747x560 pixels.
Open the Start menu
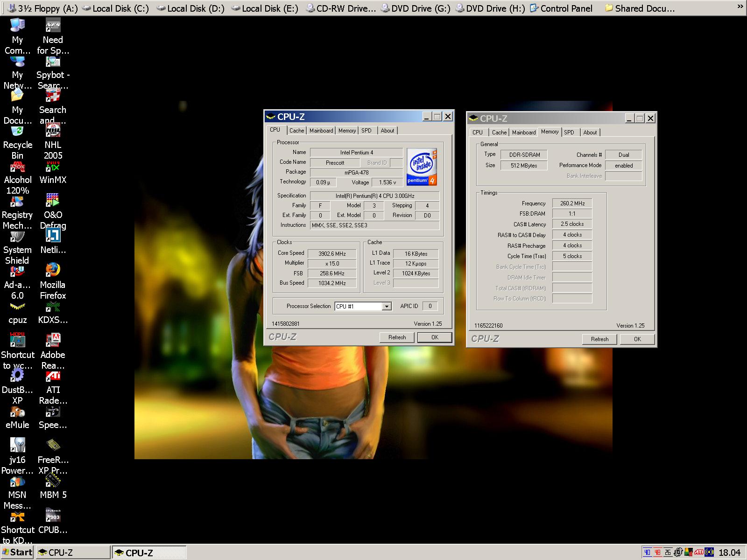(x=17, y=553)
